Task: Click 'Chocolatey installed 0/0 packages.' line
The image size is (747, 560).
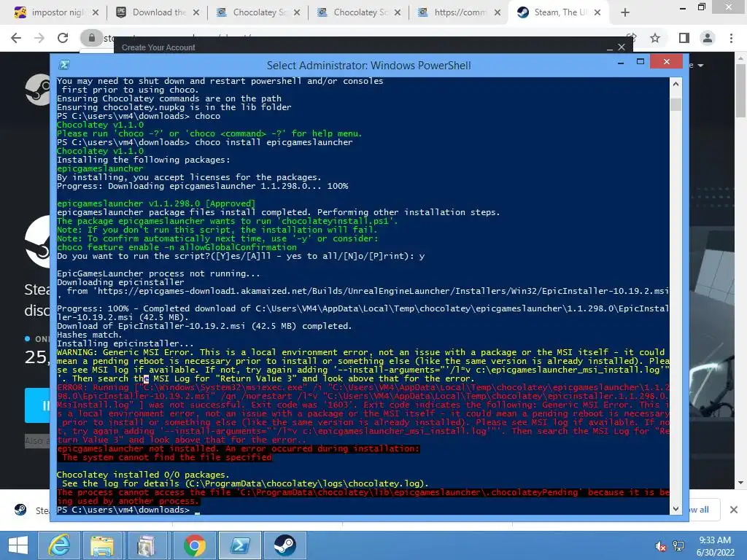Action: [143, 475]
